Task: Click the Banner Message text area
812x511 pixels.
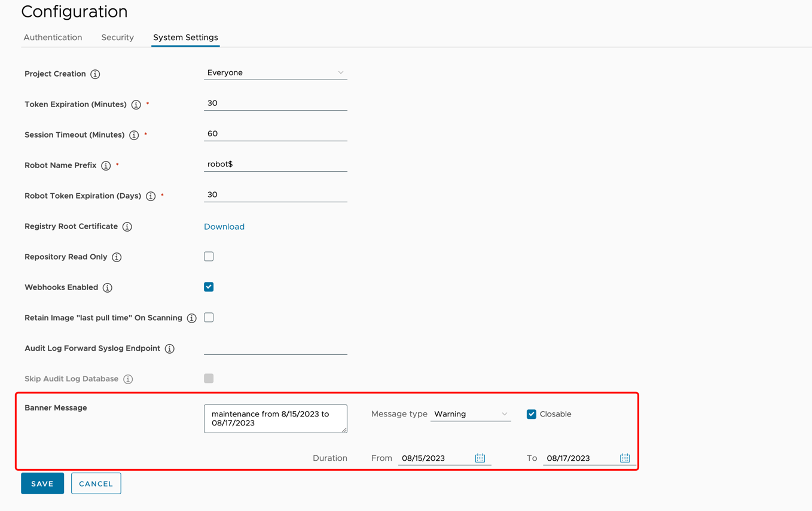Action: tap(275, 418)
